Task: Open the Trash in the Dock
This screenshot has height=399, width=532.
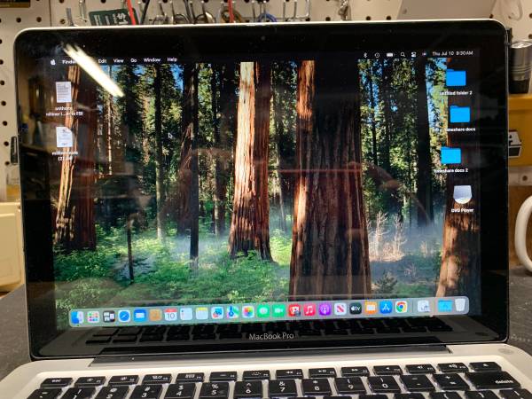Action: (x=460, y=305)
